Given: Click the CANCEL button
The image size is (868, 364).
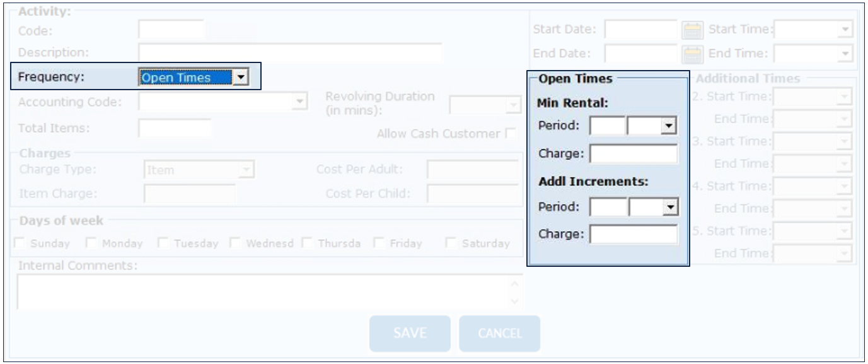Looking at the screenshot, I should tap(500, 333).
